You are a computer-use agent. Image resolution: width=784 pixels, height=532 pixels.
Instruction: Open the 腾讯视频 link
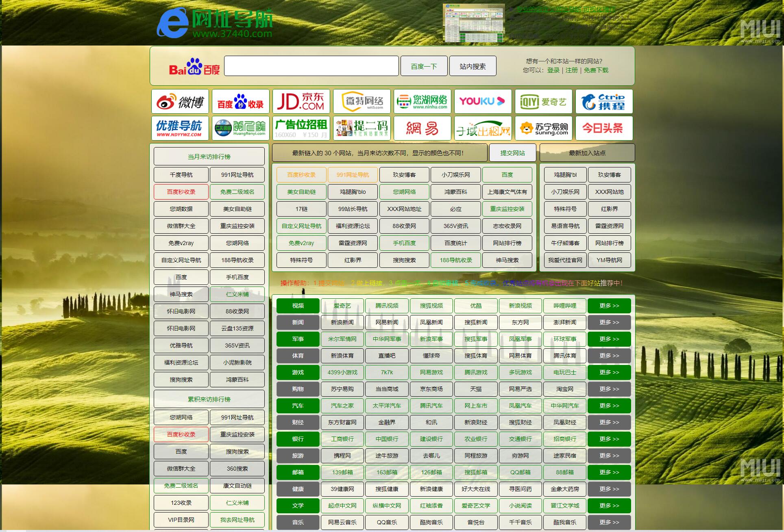387,306
